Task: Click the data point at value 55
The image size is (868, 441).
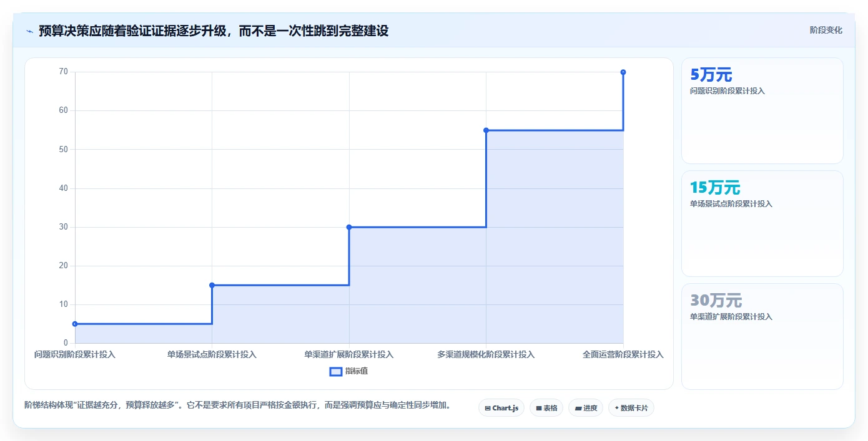Action: point(486,130)
